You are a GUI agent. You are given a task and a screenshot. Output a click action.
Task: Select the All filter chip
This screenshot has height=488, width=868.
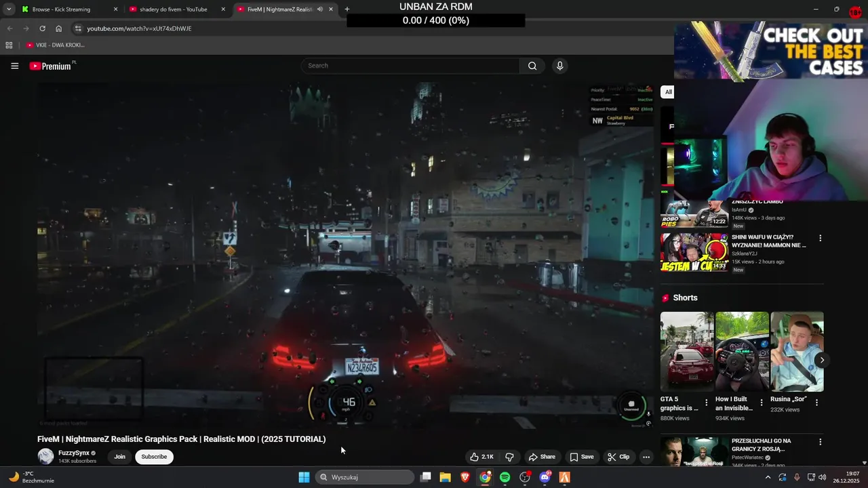668,92
